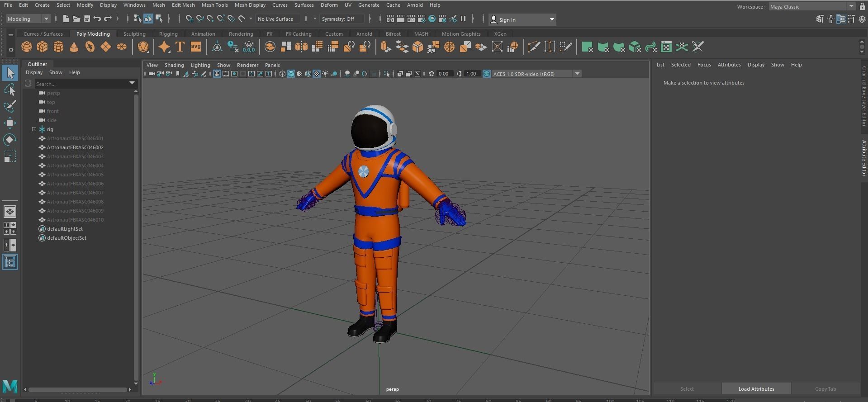The image size is (868, 402).
Task: Create a polygon sphere from shelf
Action: [27, 47]
